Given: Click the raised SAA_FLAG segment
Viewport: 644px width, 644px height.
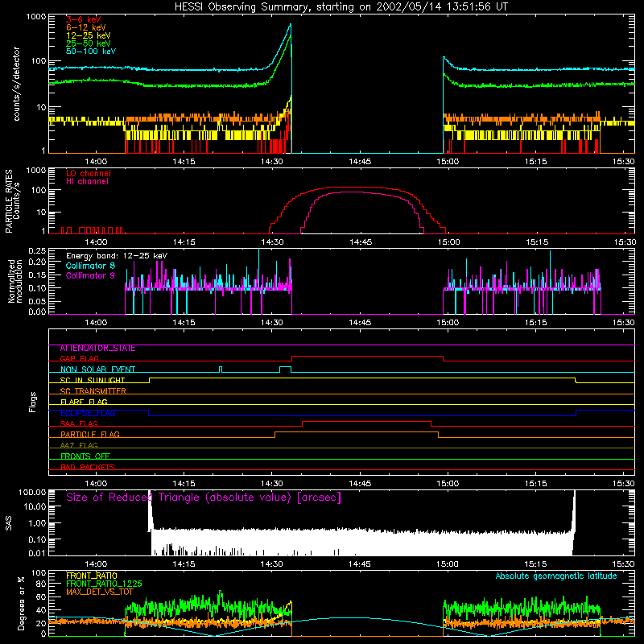Looking at the screenshot, I should tap(367, 421).
